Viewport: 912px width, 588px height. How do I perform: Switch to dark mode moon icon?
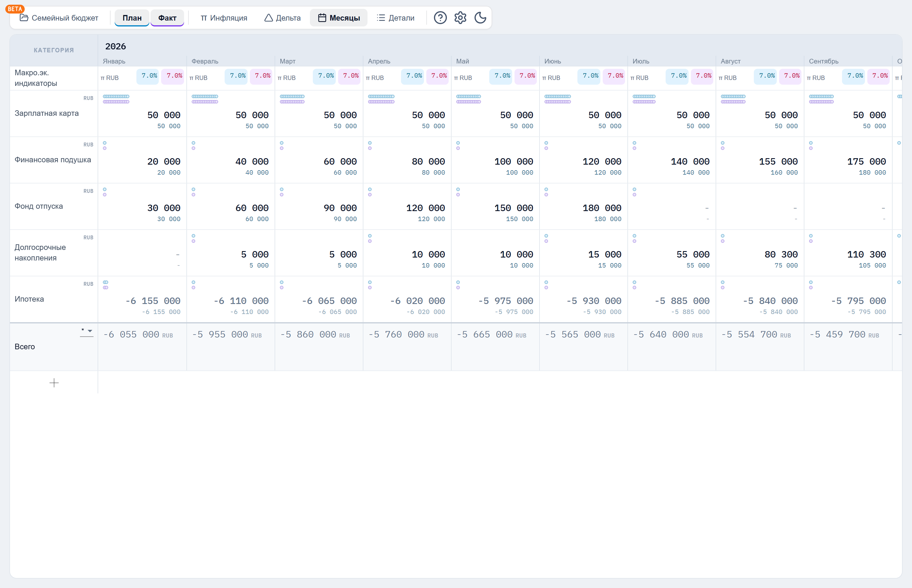[480, 18]
